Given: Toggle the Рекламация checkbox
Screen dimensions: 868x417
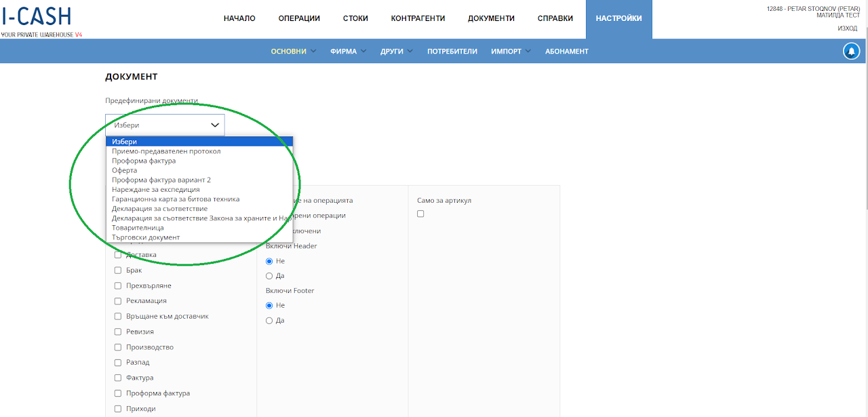Looking at the screenshot, I should (118, 301).
